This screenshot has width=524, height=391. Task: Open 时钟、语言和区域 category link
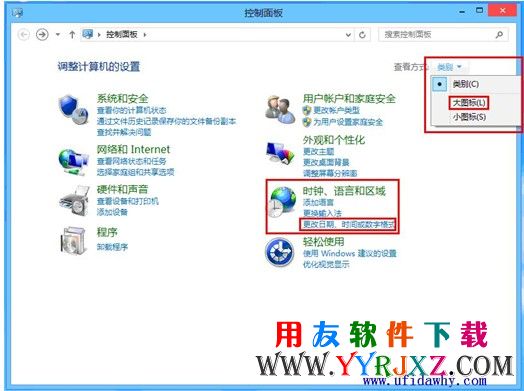coord(344,191)
